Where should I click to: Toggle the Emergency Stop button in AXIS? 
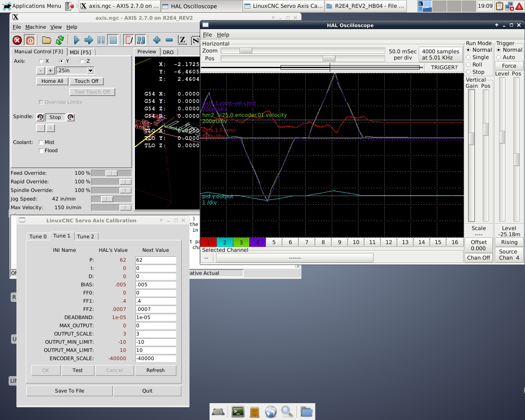(x=17, y=40)
